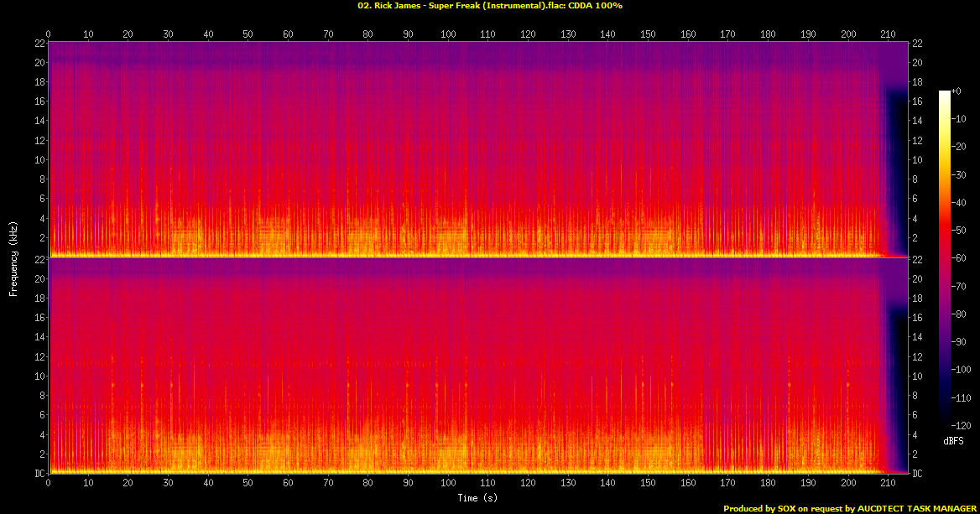980x514 pixels.
Task: Click "DC" label on the right frequency axis
Action: coord(917,474)
